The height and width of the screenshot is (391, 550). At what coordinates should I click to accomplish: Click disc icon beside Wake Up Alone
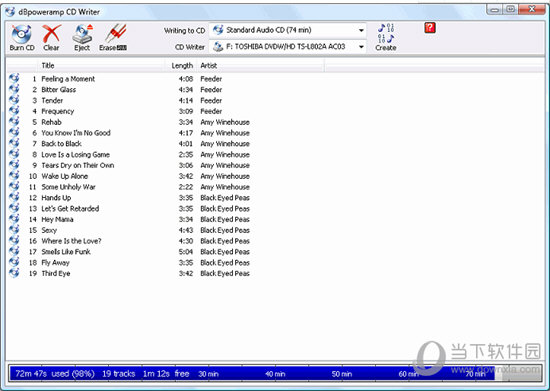[14, 175]
